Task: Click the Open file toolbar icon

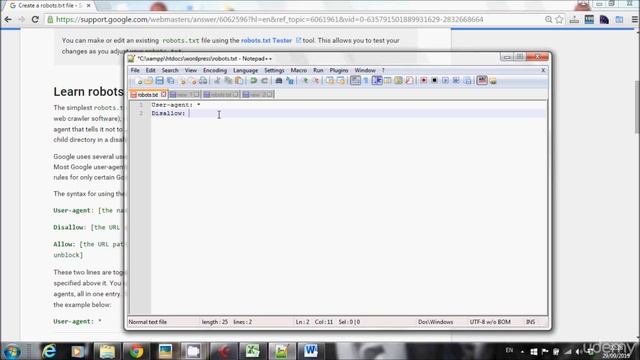Action: click(149, 81)
